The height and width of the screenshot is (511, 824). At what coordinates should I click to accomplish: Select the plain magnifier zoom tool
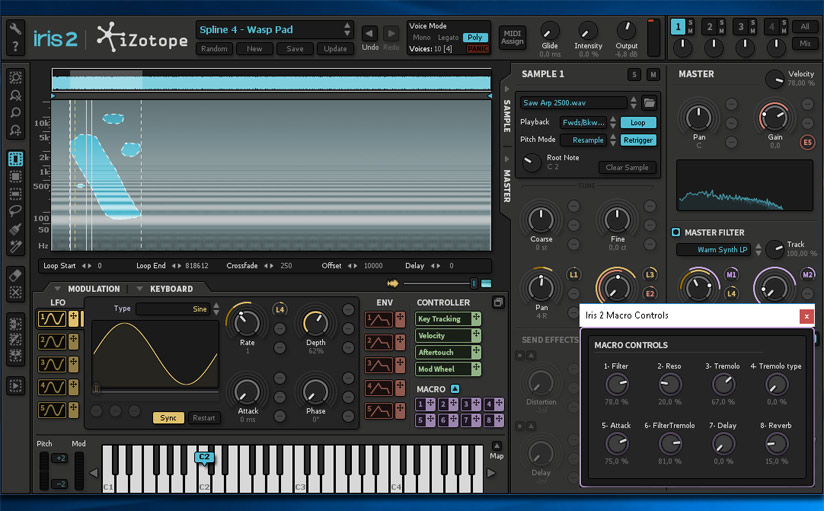tap(16, 113)
